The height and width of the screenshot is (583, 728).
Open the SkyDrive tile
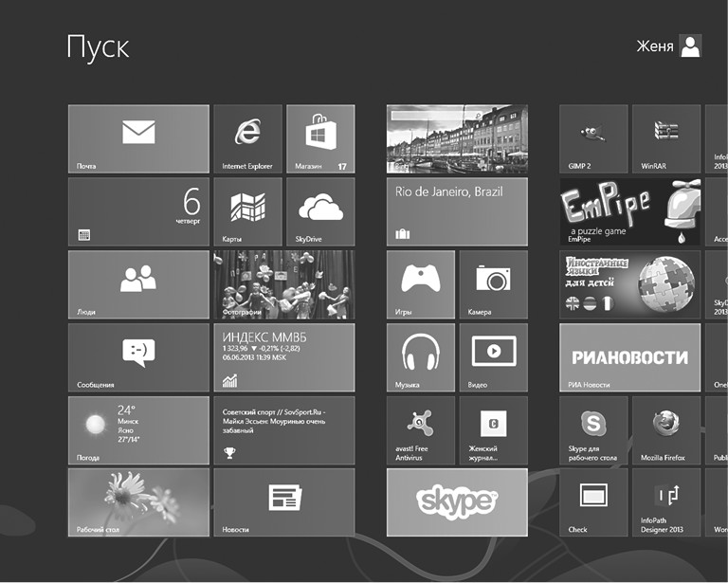click(x=320, y=212)
